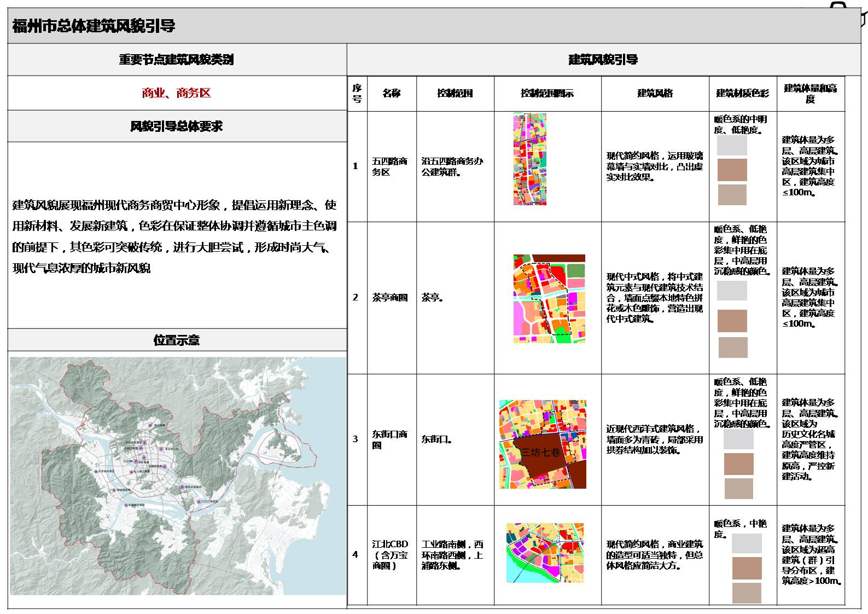The height and width of the screenshot is (614, 868).
Task: Click the 茶亭商圈 control range map thumbnail
Action: click(x=549, y=299)
